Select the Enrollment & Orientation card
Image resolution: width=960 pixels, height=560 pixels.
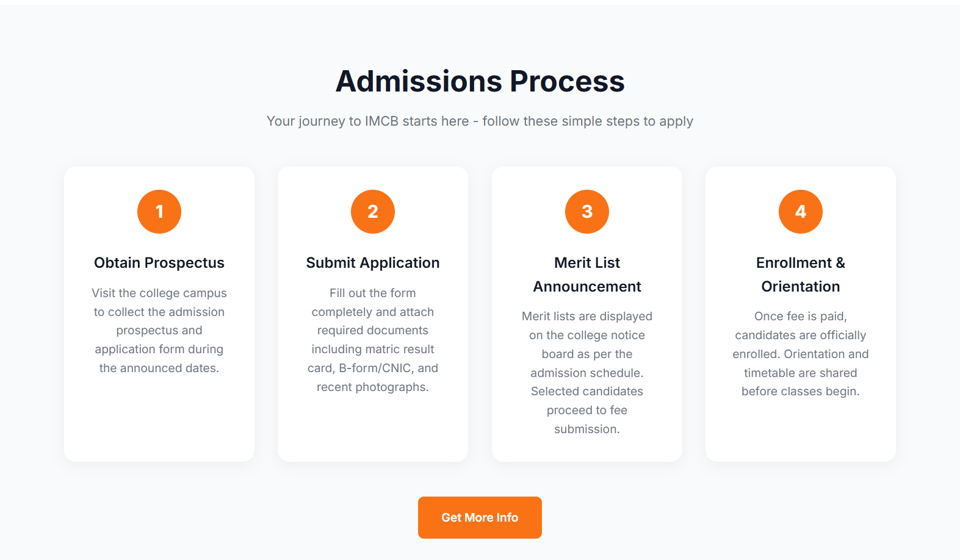[x=800, y=313]
